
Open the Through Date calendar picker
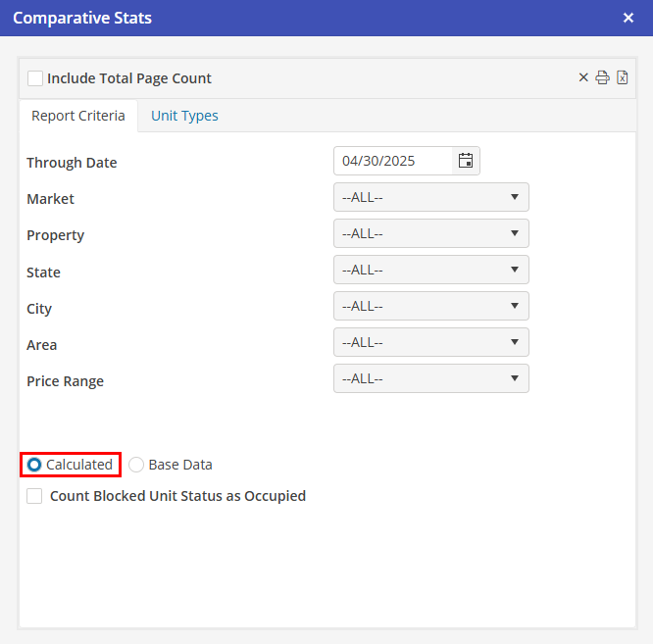pos(466,161)
